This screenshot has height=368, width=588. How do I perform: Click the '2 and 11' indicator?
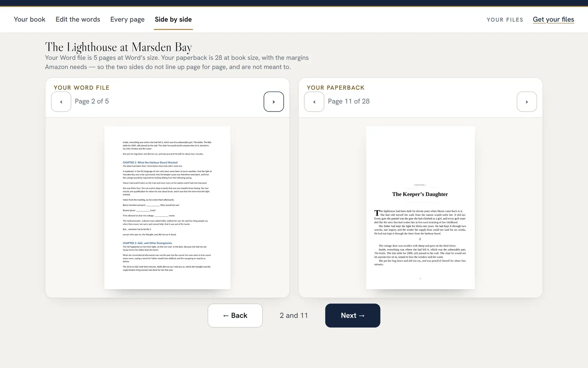pos(294,315)
